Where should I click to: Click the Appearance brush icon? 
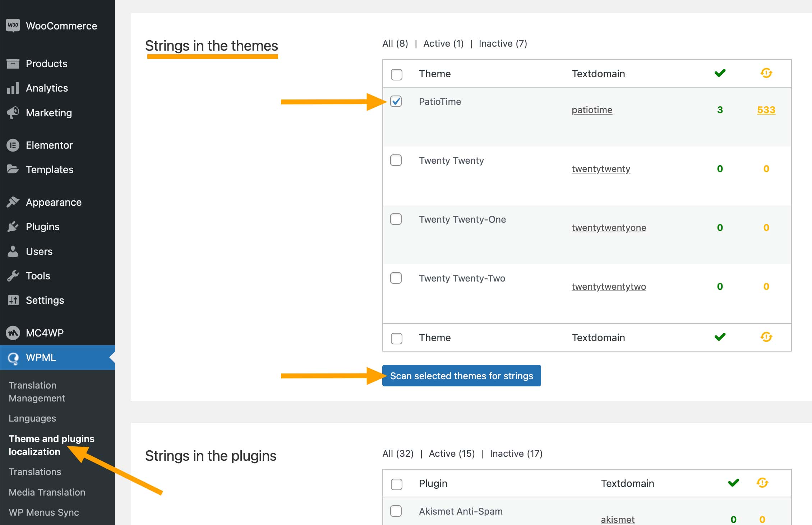pyautogui.click(x=13, y=202)
